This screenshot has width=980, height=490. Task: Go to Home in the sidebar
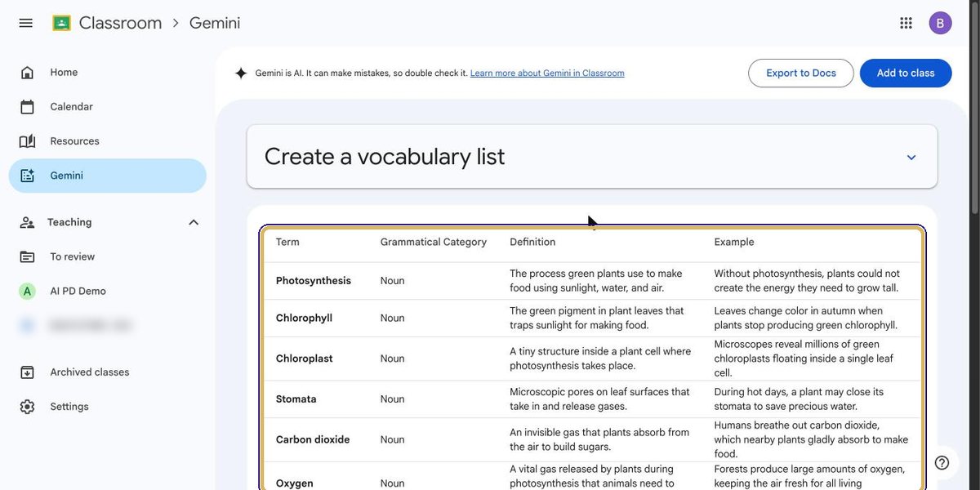point(108,73)
